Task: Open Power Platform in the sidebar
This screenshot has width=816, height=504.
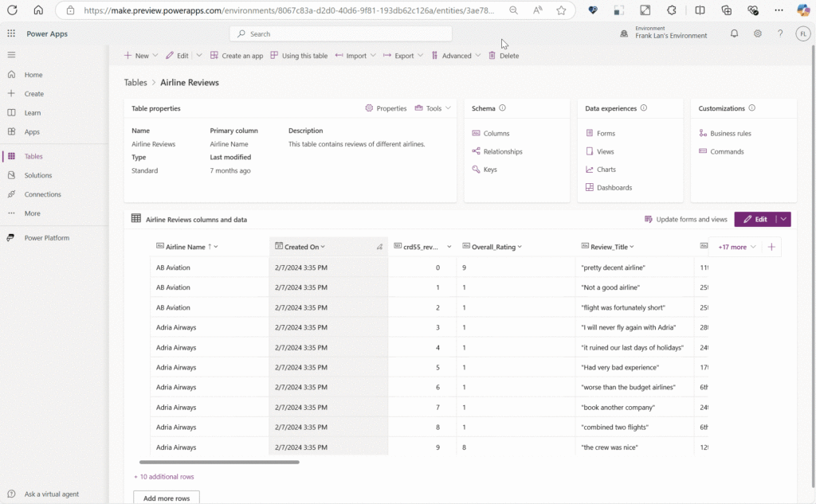Action: click(46, 238)
